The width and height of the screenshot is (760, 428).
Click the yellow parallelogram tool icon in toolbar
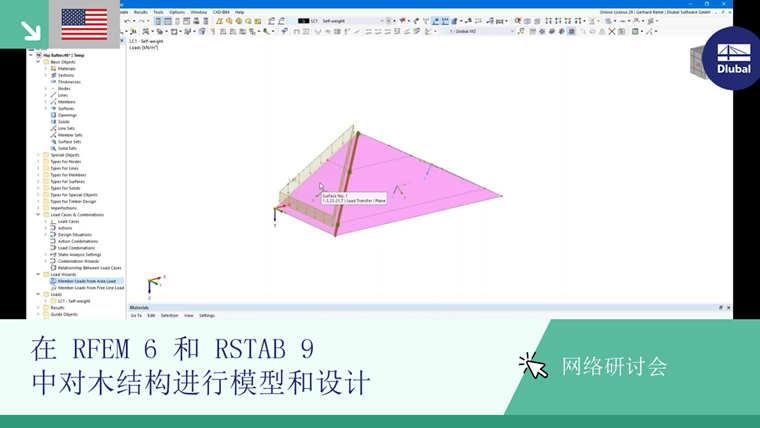[x=219, y=21]
